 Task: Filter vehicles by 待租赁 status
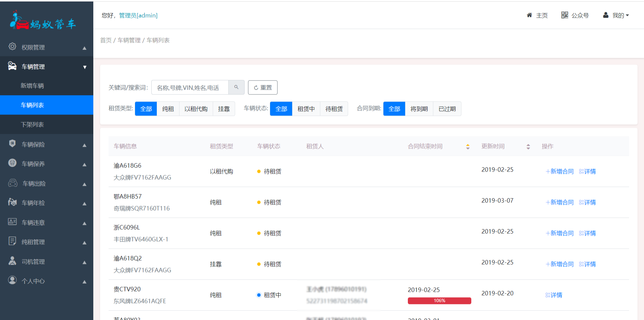point(334,109)
